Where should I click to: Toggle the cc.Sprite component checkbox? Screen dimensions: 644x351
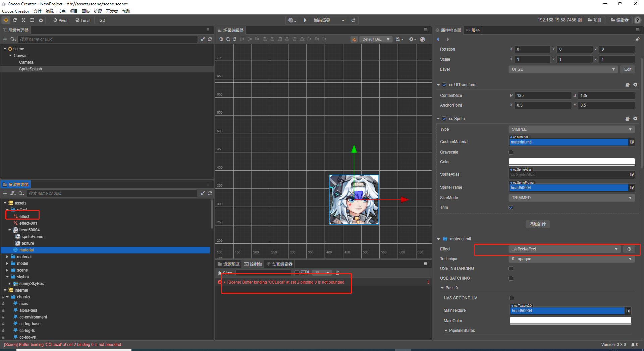(444, 119)
